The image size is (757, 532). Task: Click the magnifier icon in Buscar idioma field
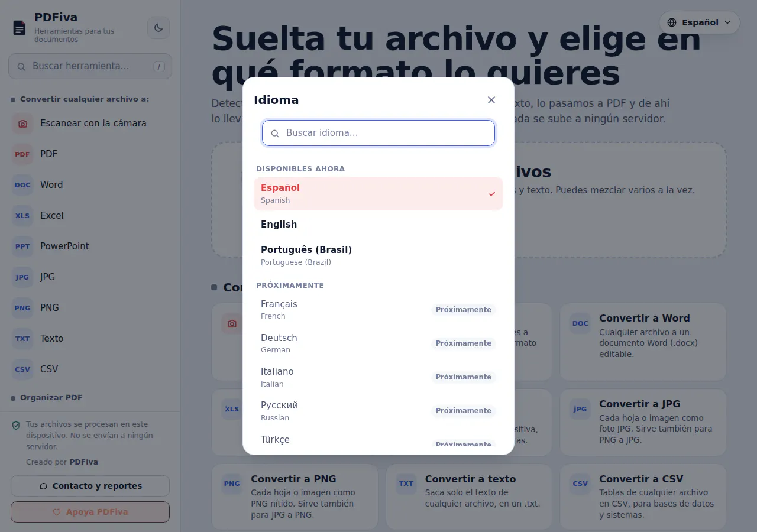[275, 134]
